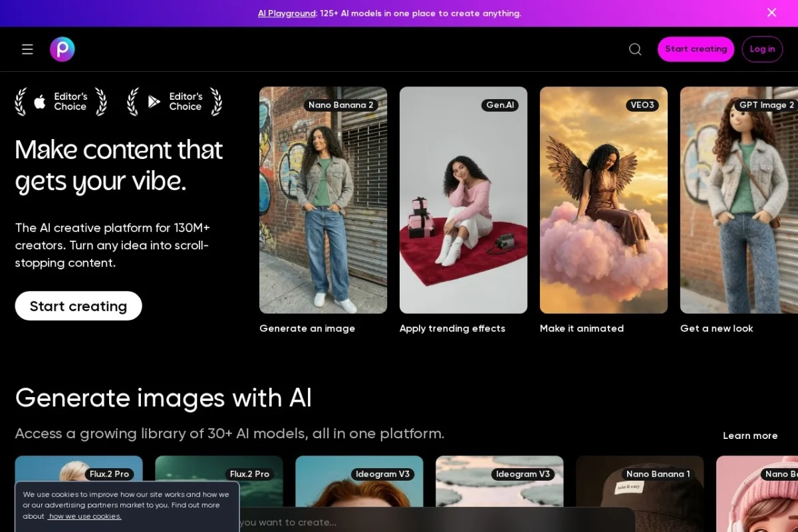This screenshot has width=798, height=532.
Task: Click the Gen.AI label badge
Action: click(500, 105)
